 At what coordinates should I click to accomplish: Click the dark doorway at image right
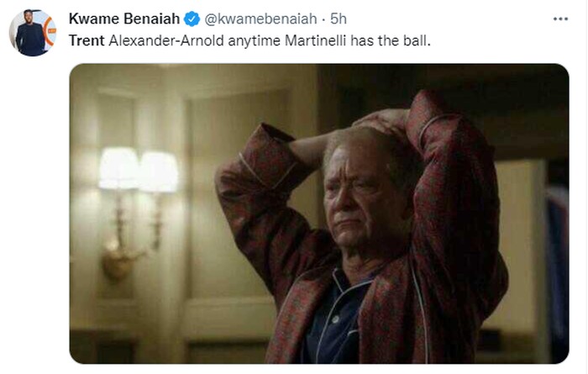pos(557,259)
